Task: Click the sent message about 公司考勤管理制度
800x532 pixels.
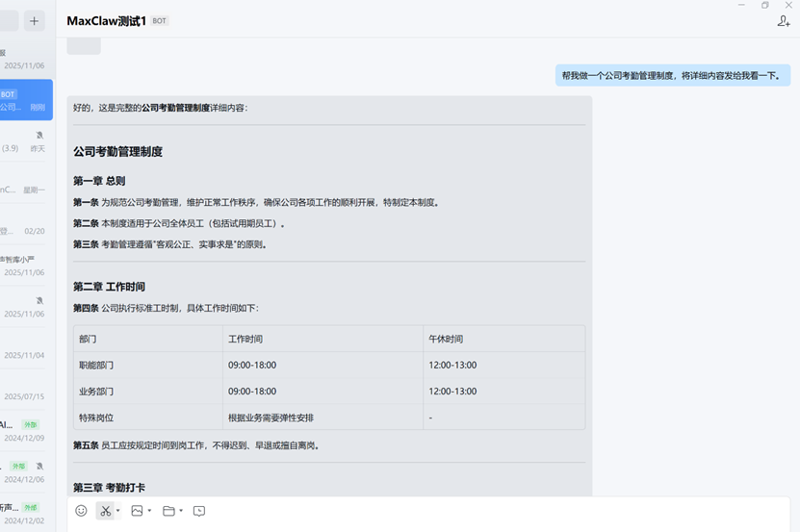Action: (671, 75)
